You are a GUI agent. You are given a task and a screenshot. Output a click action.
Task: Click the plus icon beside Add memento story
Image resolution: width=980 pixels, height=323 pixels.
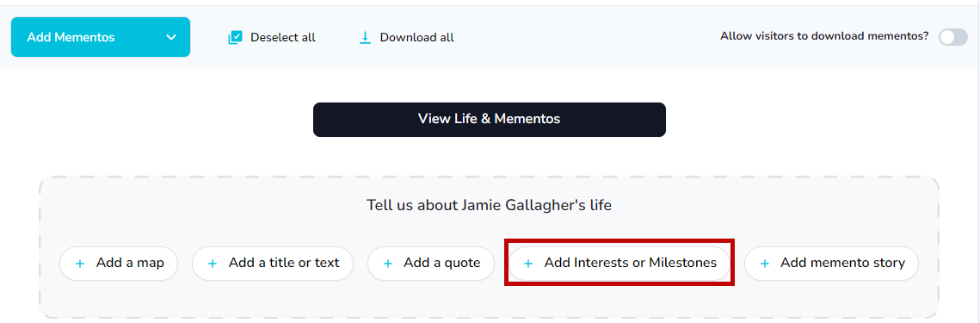point(764,264)
